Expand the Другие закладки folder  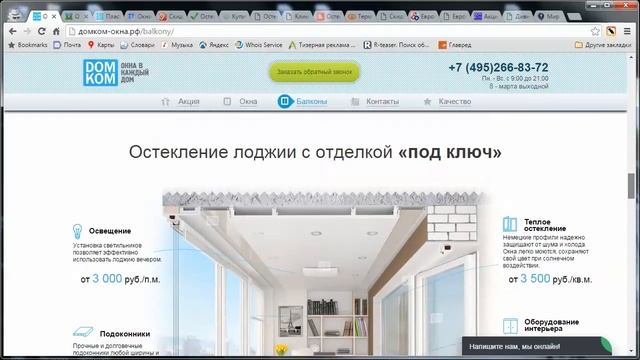pos(603,45)
